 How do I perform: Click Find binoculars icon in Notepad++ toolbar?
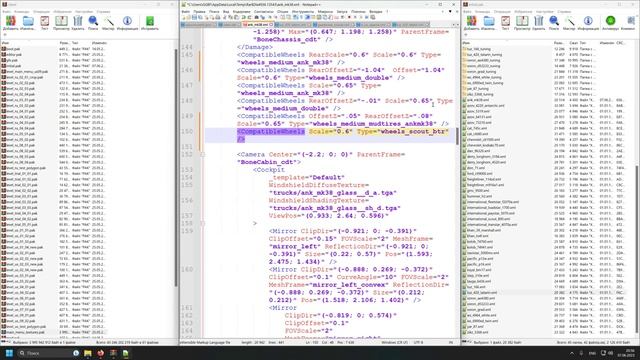point(256,18)
